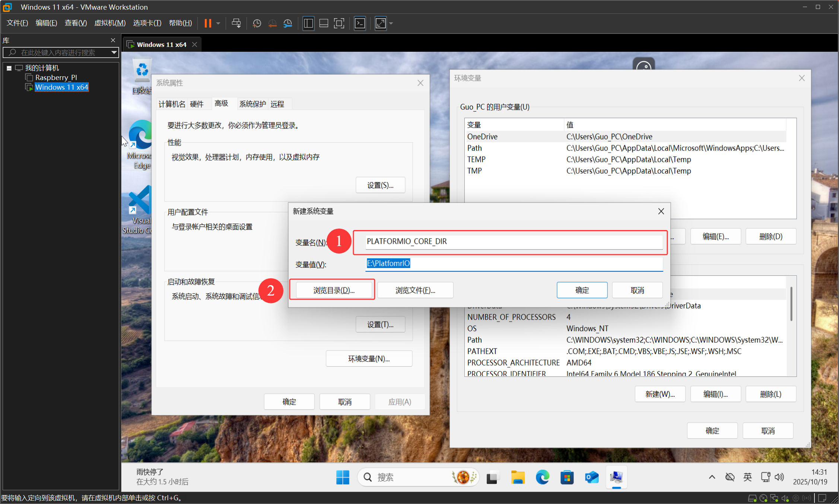839x504 pixels.
Task: Open Edge browser from the guest taskbar
Action: [x=542, y=477]
